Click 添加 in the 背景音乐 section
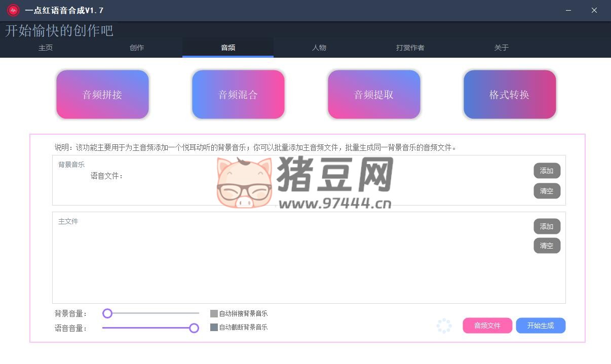Screen dimensions: 611x364 pos(547,171)
